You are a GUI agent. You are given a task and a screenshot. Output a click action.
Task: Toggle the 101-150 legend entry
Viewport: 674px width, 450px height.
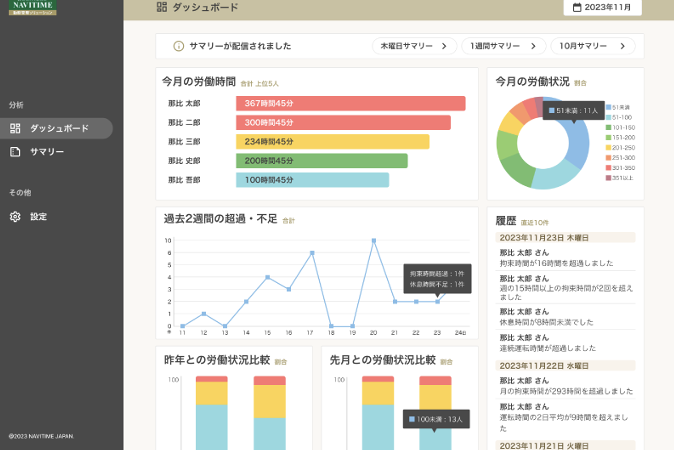pos(618,127)
